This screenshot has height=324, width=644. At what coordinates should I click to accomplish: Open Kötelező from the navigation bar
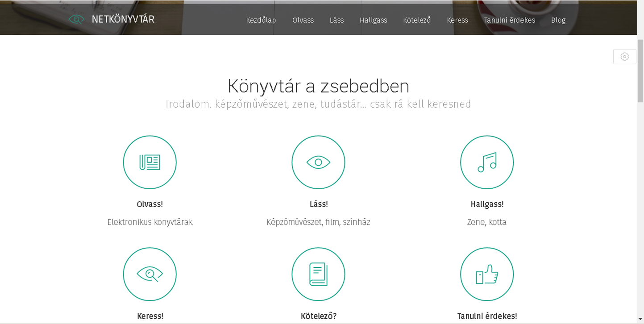[416, 20]
